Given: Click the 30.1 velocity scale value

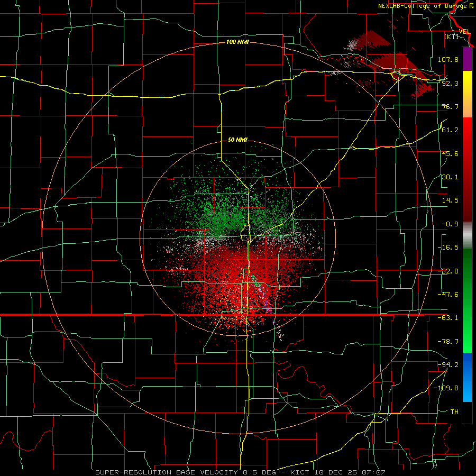Looking at the screenshot, I should pyautogui.click(x=450, y=177).
